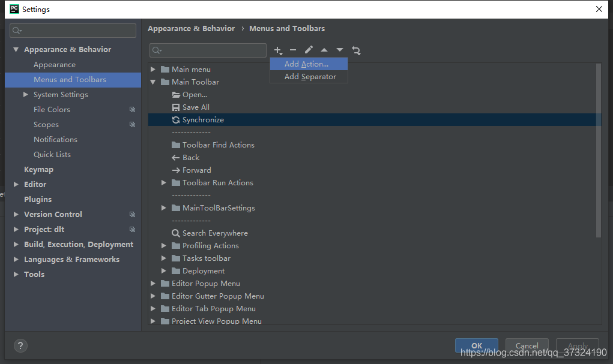Click the Apply button

tap(578, 345)
